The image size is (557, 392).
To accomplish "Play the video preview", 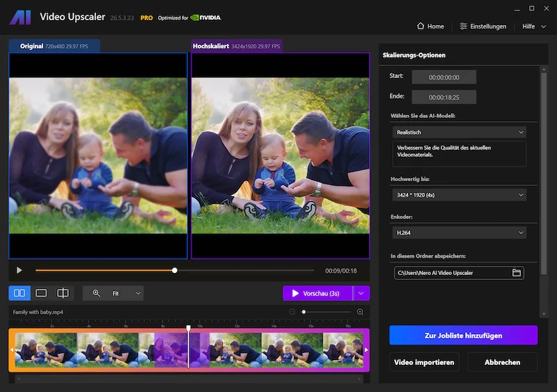I will coord(19,270).
